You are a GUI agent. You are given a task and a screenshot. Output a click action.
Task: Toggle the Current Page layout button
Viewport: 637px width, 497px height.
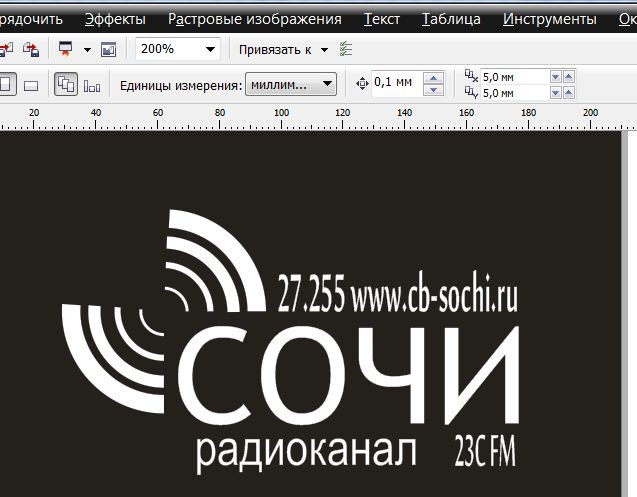pyautogui.click(x=92, y=85)
